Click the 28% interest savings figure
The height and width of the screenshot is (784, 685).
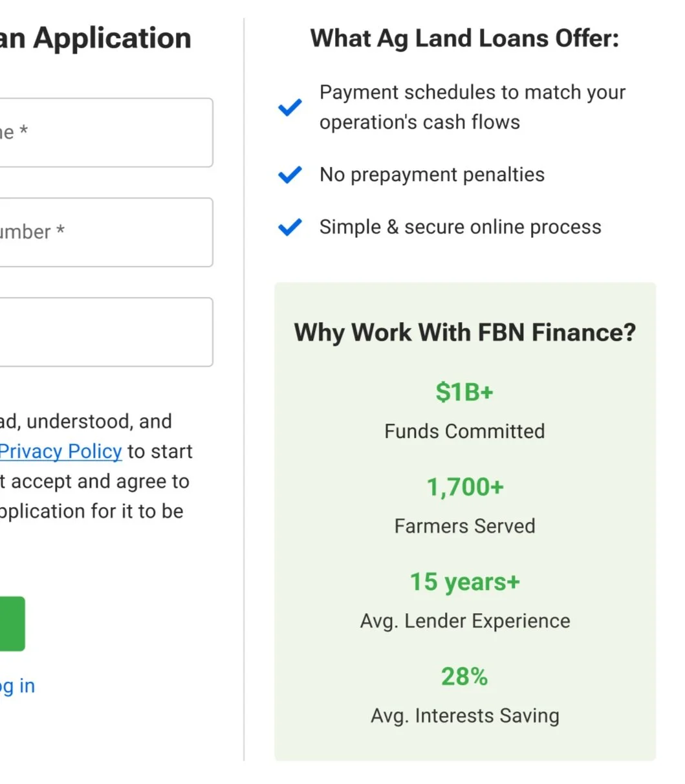coord(464,677)
